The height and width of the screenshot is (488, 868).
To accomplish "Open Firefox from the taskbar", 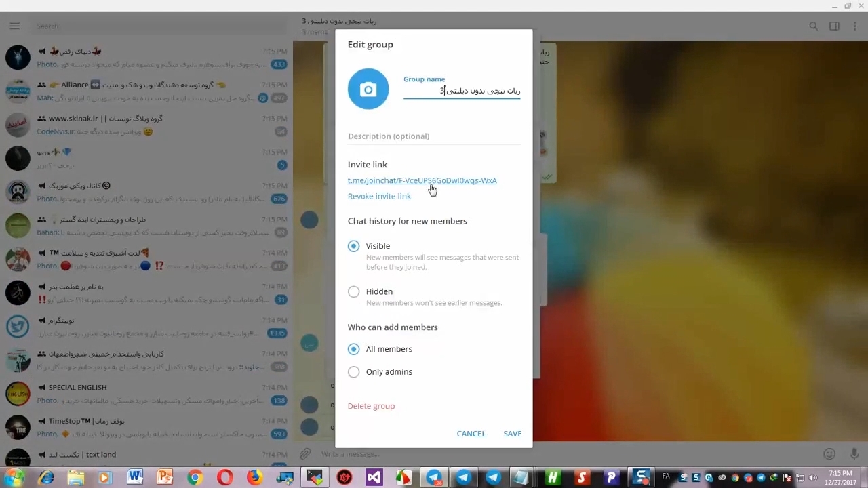I will coord(254,478).
